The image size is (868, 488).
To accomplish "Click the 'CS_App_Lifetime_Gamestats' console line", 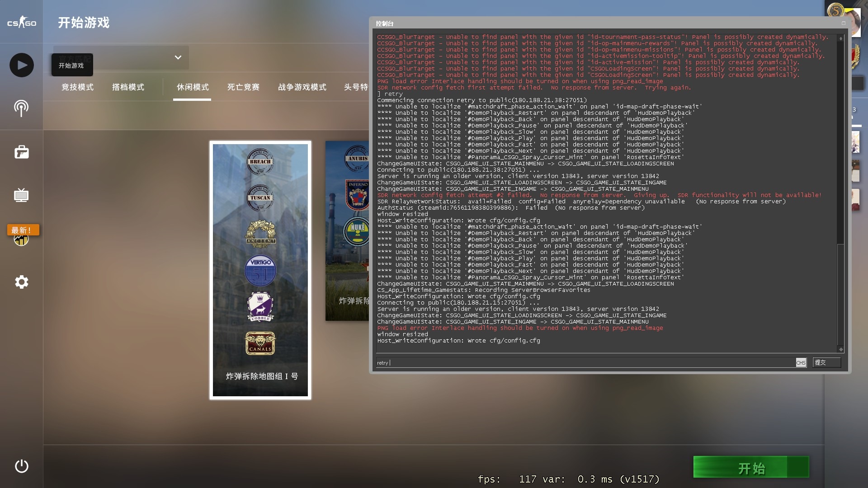I will point(484,290).
